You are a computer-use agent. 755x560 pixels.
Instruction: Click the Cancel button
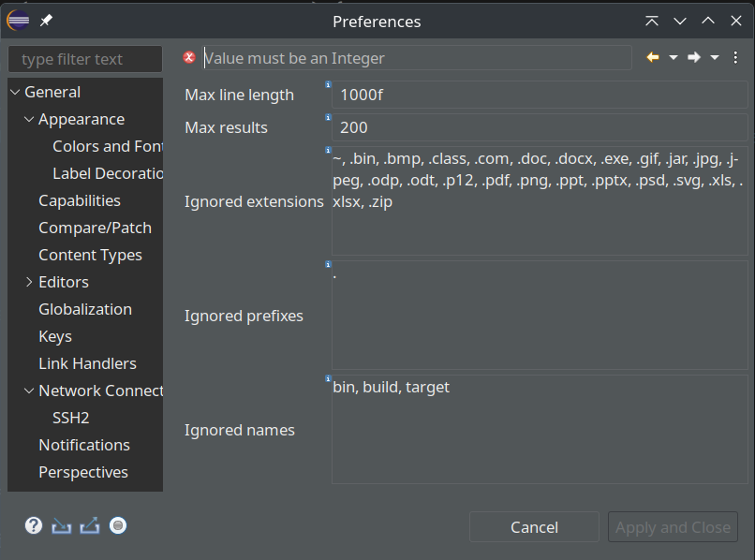(x=535, y=527)
